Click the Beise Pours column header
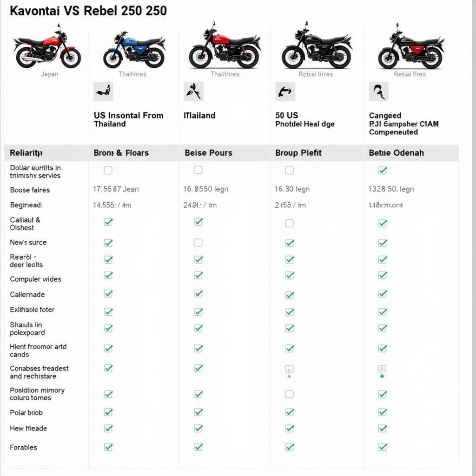 click(208, 153)
